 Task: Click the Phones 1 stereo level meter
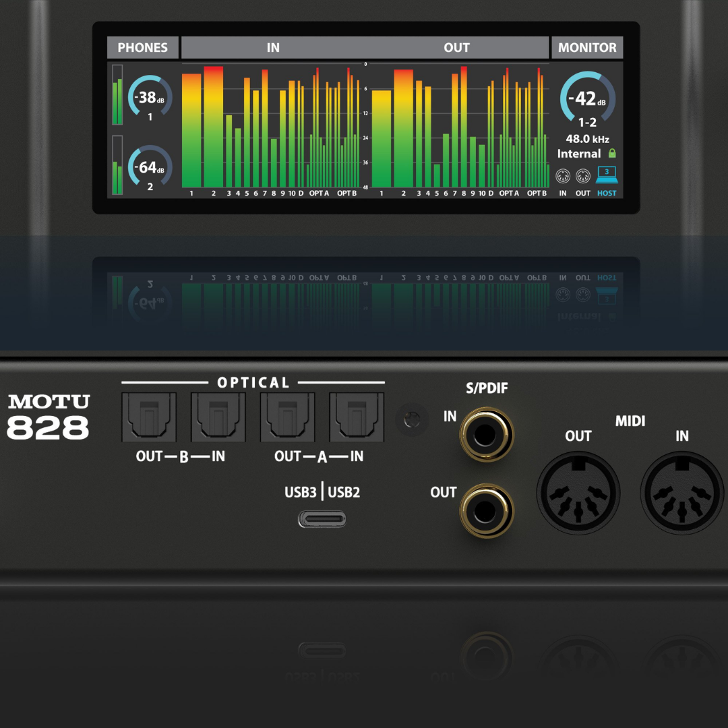[x=117, y=95]
